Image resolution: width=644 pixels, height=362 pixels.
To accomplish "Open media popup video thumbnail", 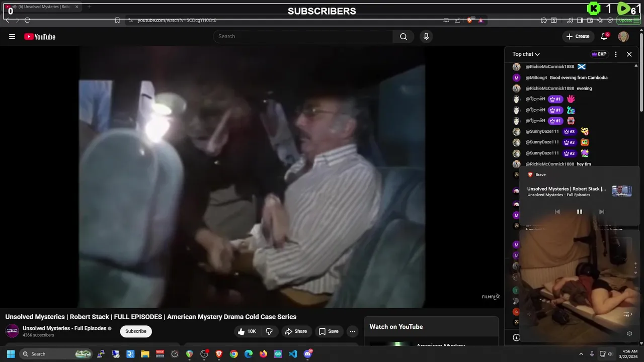I will [x=621, y=191].
